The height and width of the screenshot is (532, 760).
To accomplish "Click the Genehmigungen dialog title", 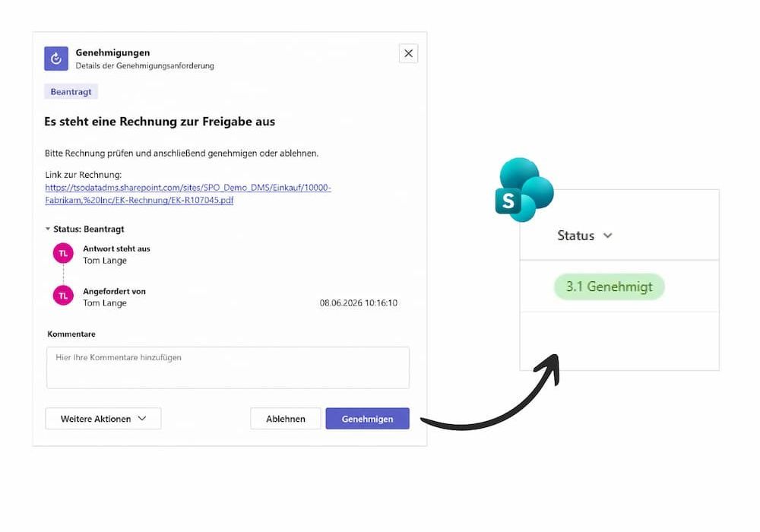I will click(112, 52).
